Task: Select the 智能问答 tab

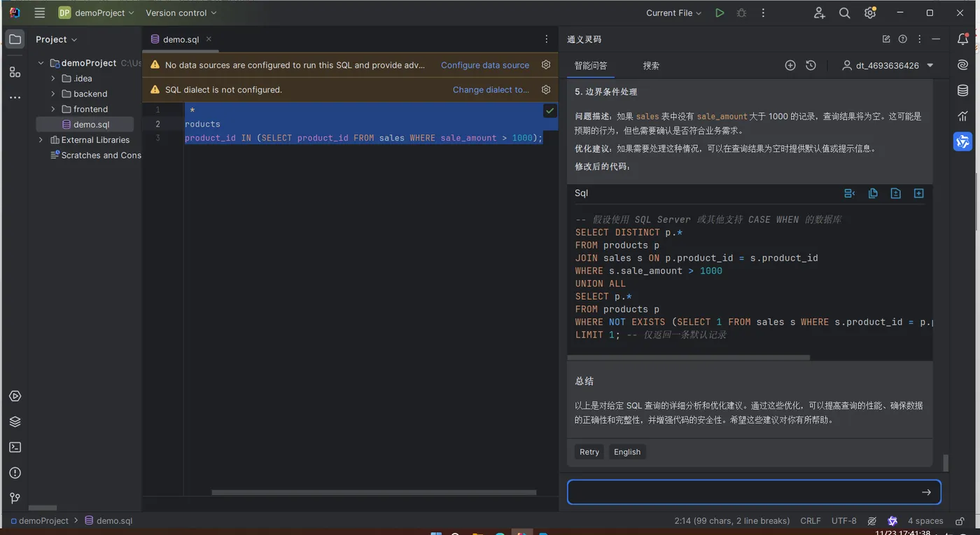Action: coord(591,65)
